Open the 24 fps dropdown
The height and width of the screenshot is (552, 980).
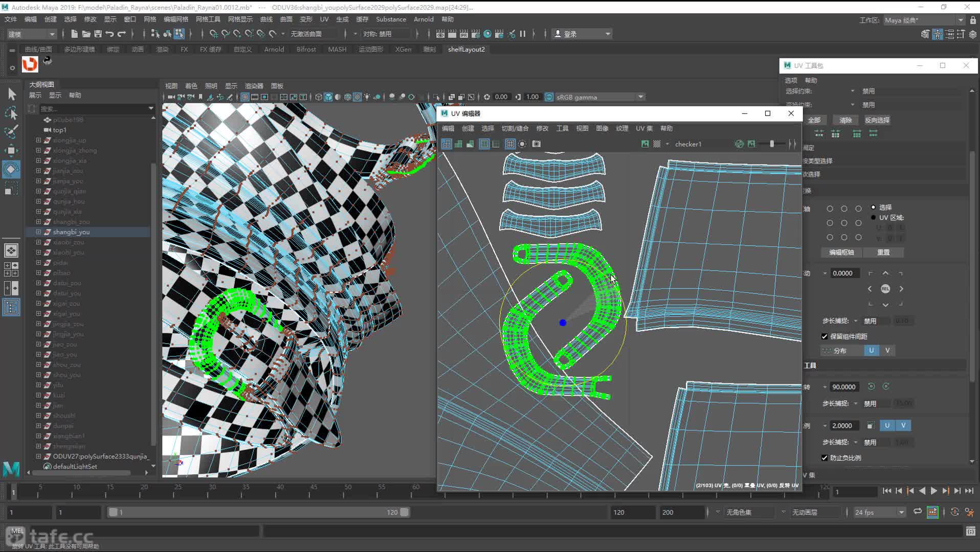coord(879,512)
